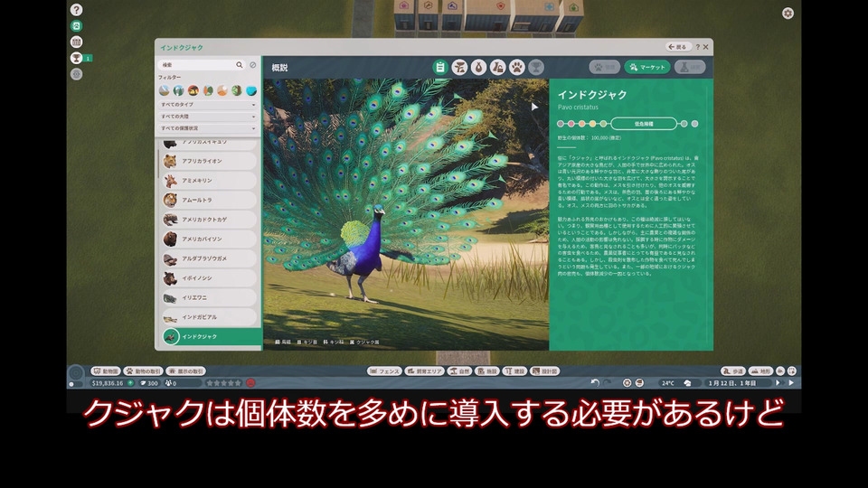Click the peacock preview image
The image size is (868, 488).
coord(406,215)
